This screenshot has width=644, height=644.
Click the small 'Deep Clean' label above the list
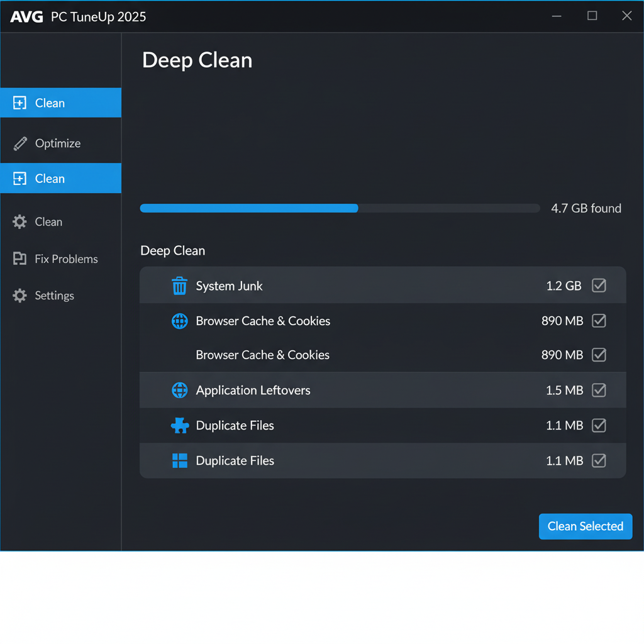pos(172,250)
